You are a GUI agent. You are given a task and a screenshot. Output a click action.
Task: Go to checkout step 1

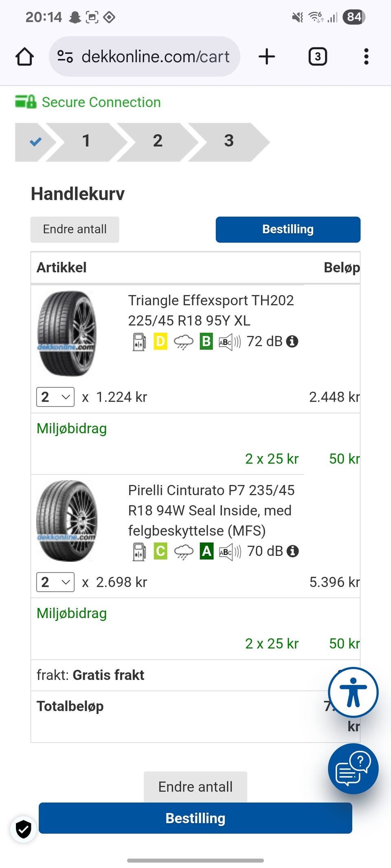click(86, 141)
